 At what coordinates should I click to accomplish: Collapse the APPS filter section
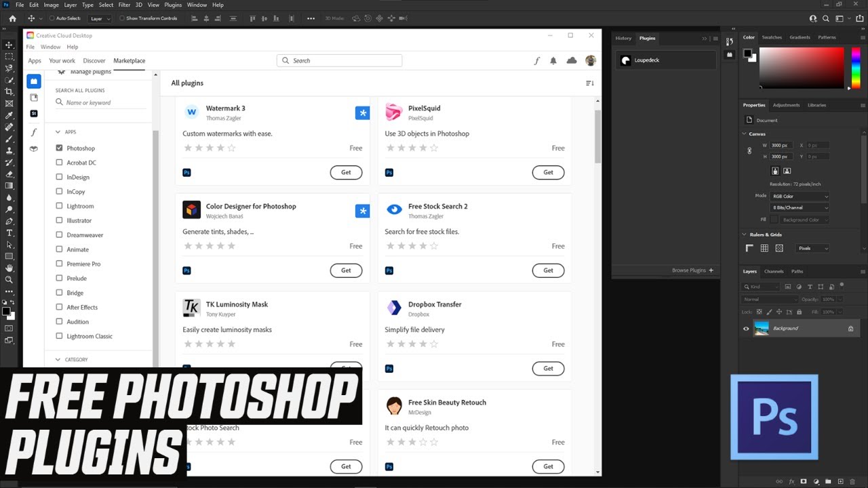click(58, 132)
